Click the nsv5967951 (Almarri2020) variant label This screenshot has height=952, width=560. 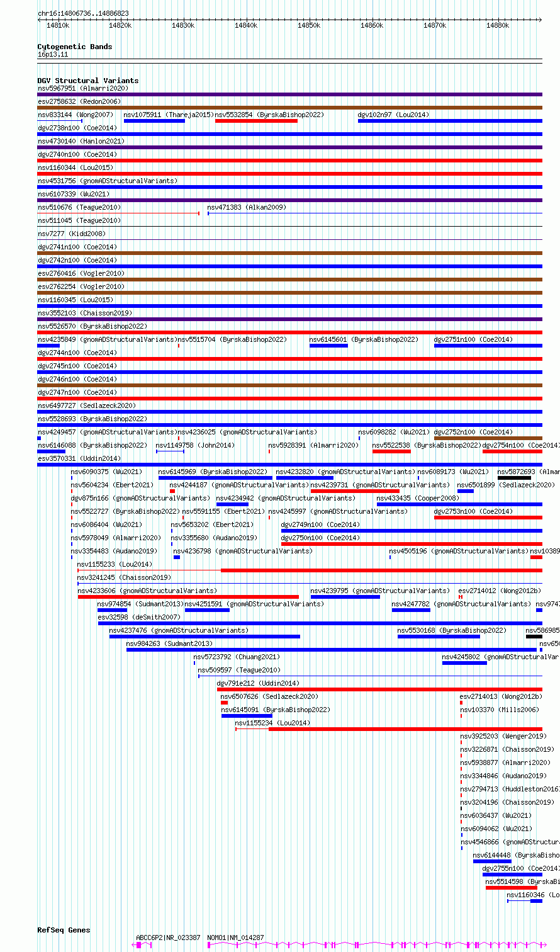point(82,89)
